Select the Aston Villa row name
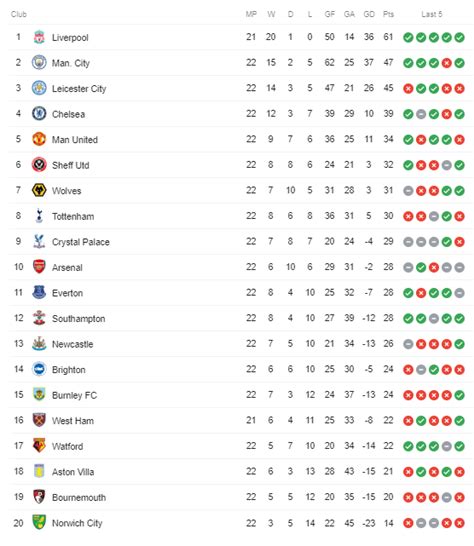The image size is (474, 546). coord(73,472)
